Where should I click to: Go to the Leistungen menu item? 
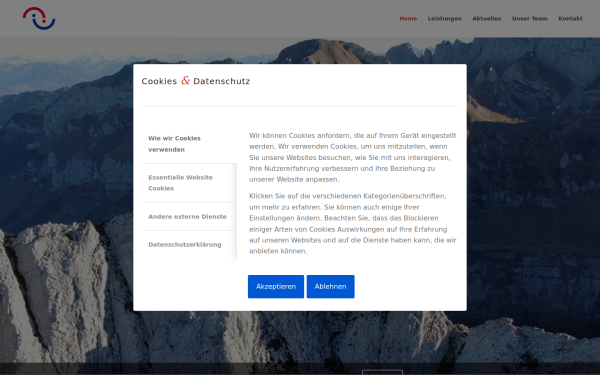tap(444, 18)
